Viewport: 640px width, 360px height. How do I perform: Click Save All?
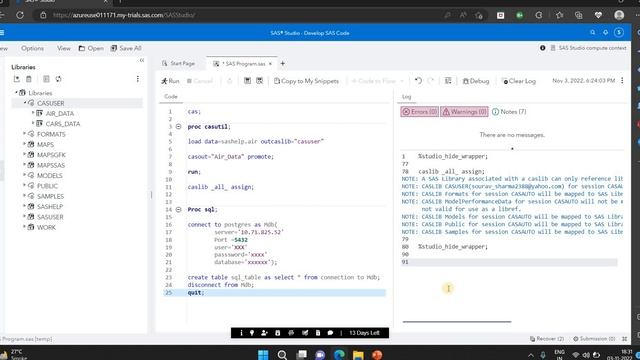pos(126,48)
